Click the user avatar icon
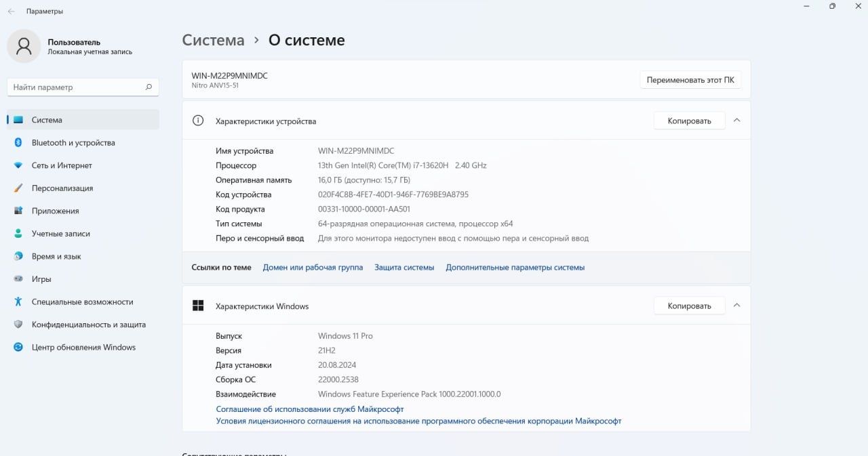This screenshot has height=456, width=868. 24,46
